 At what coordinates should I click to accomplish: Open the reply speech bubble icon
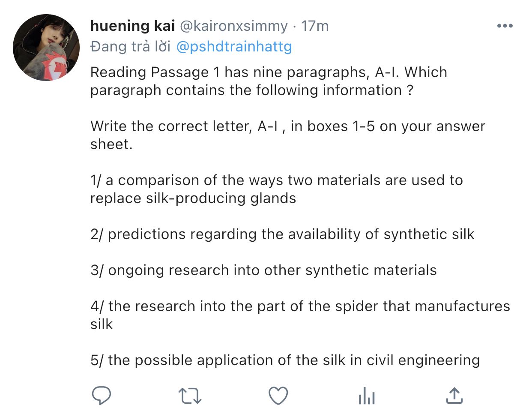(x=102, y=395)
